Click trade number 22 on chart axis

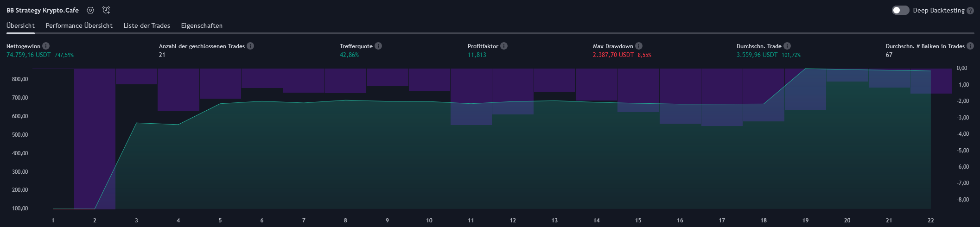[931, 221]
